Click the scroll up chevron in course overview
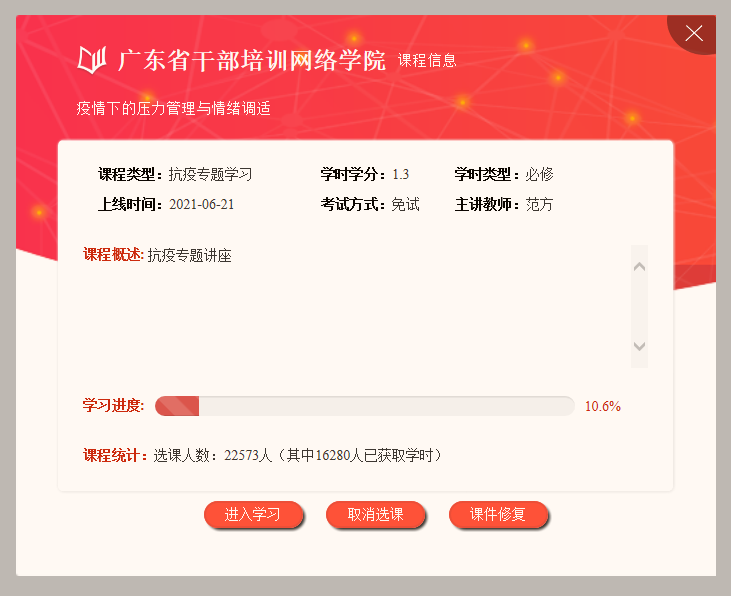The width and height of the screenshot is (731, 596). click(639, 267)
